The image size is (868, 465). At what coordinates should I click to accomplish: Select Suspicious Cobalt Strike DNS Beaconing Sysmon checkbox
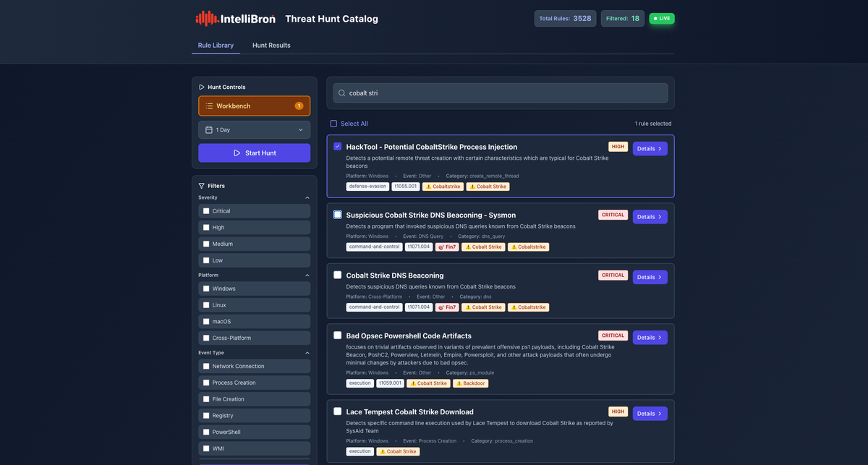click(338, 215)
